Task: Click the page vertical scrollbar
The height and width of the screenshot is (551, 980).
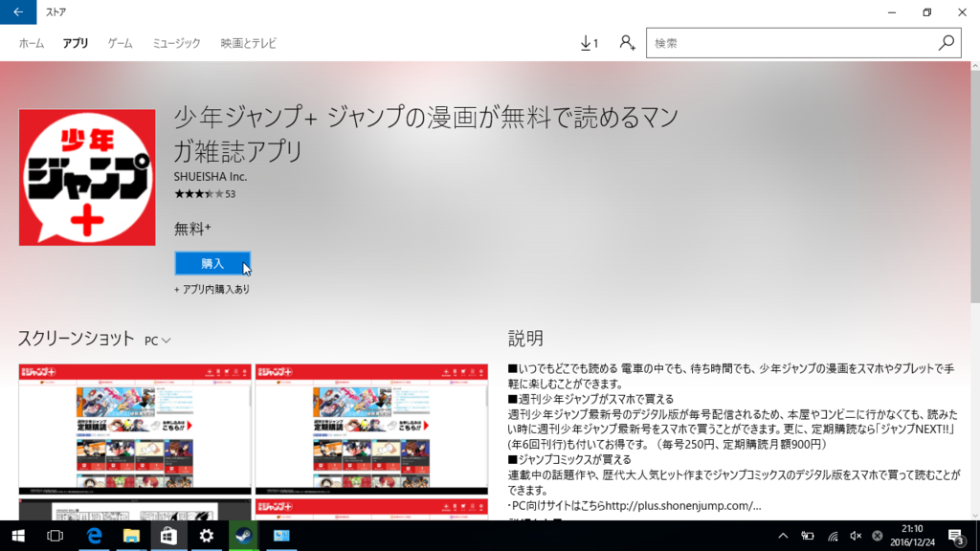Action: tap(975, 187)
